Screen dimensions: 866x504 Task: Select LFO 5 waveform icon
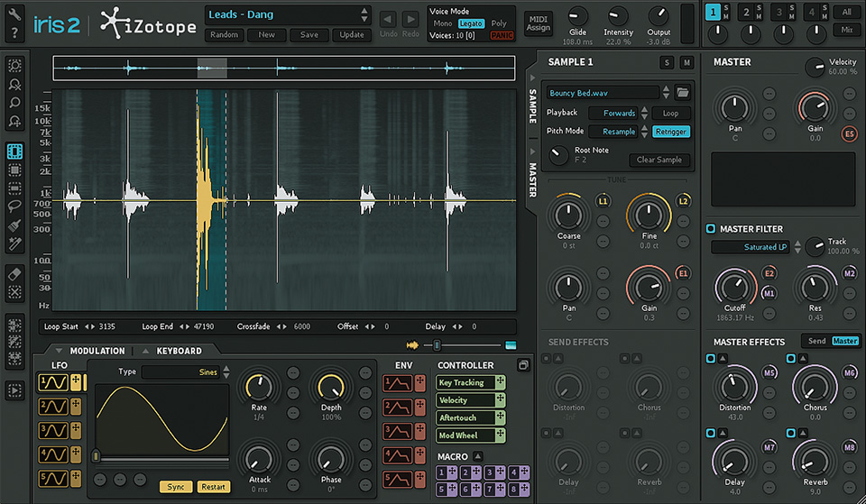click(x=53, y=478)
